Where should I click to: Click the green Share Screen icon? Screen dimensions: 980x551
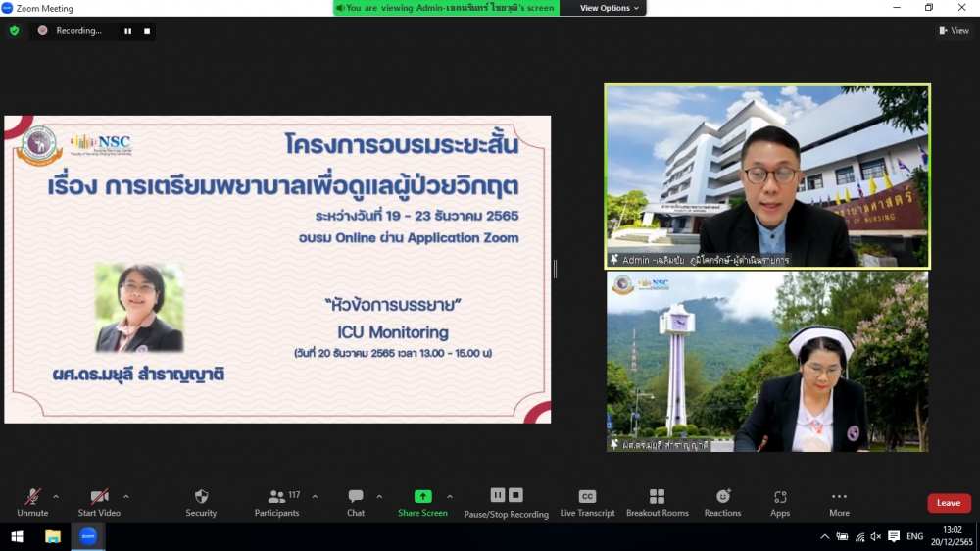tap(422, 497)
